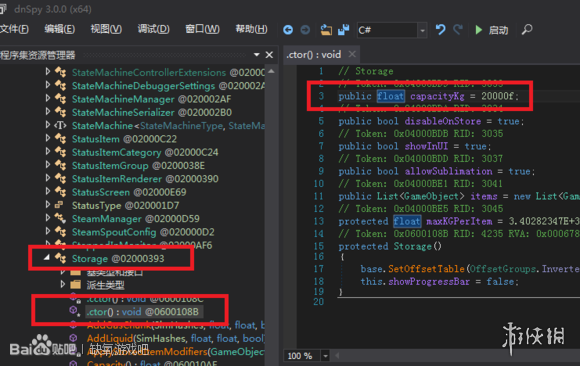Collapse the Storage class node
The height and width of the screenshot is (366, 580).
tap(47, 258)
